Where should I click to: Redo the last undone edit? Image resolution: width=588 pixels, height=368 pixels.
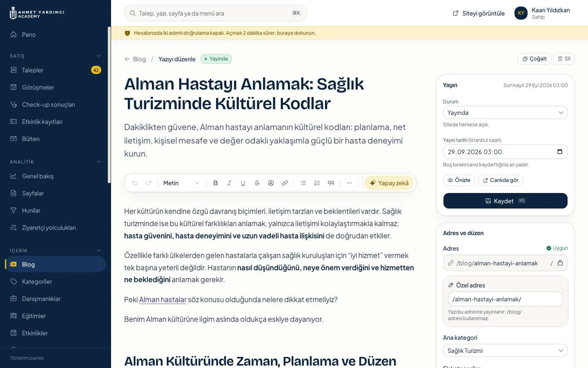(149, 183)
